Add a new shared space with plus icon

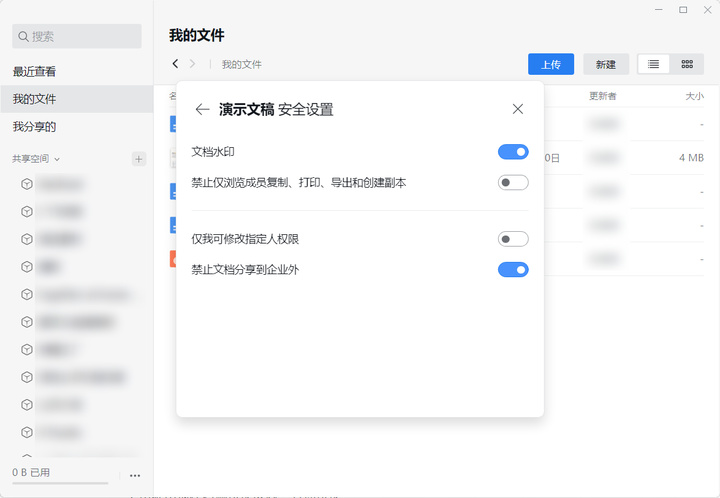click(139, 159)
